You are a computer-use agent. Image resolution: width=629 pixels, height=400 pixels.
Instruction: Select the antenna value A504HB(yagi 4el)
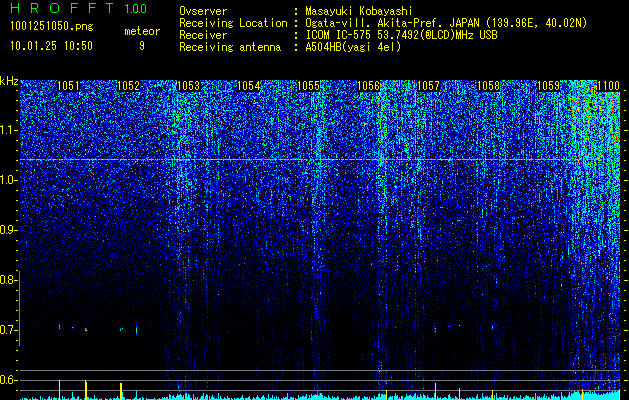(x=353, y=47)
